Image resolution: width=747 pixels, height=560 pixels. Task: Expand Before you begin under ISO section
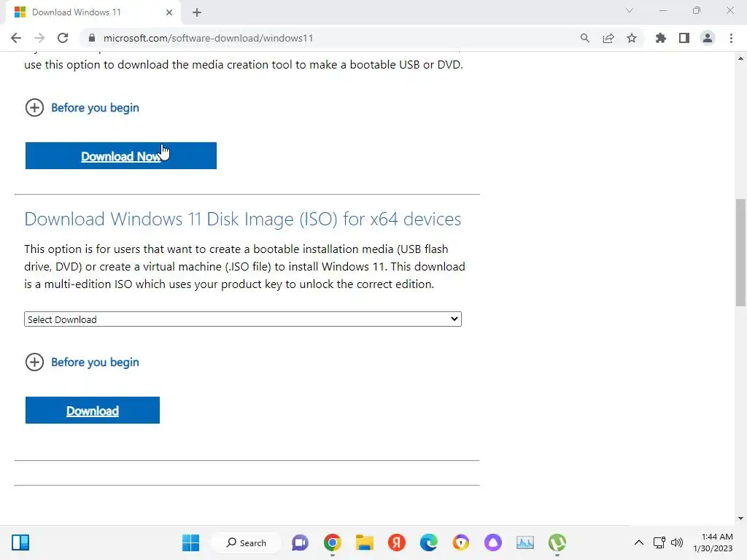82,362
